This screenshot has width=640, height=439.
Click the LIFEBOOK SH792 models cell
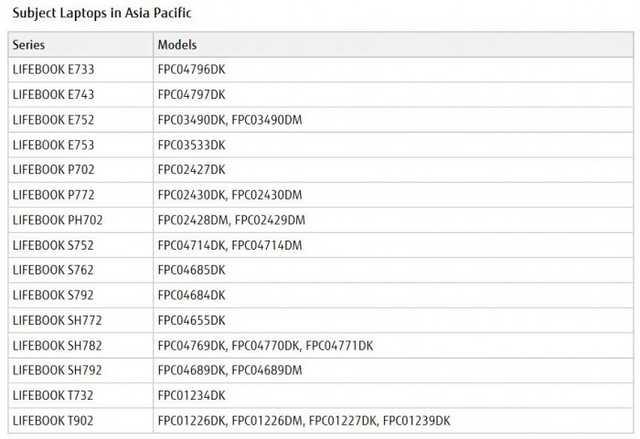[x=229, y=370]
